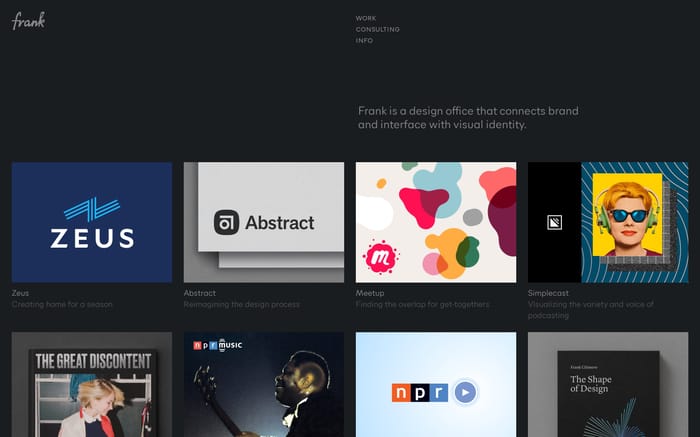Click the Meetup pink m logo badge

tap(380, 257)
